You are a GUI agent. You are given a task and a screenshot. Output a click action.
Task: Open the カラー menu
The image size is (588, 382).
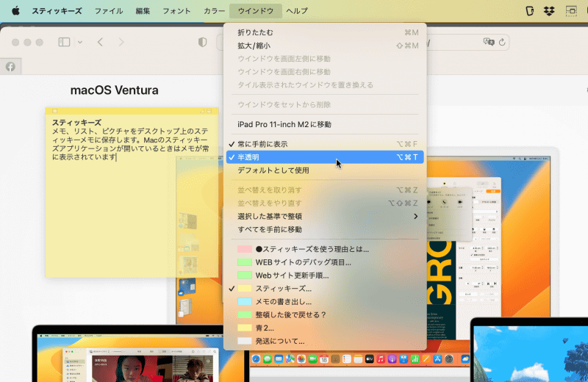[x=214, y=11]
